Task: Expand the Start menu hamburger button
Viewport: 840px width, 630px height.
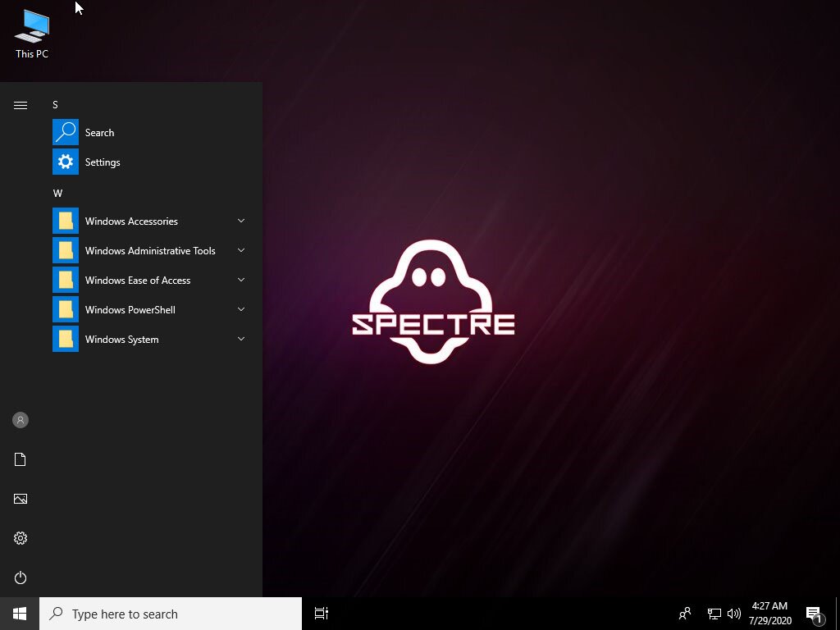Action: (21, 105)
